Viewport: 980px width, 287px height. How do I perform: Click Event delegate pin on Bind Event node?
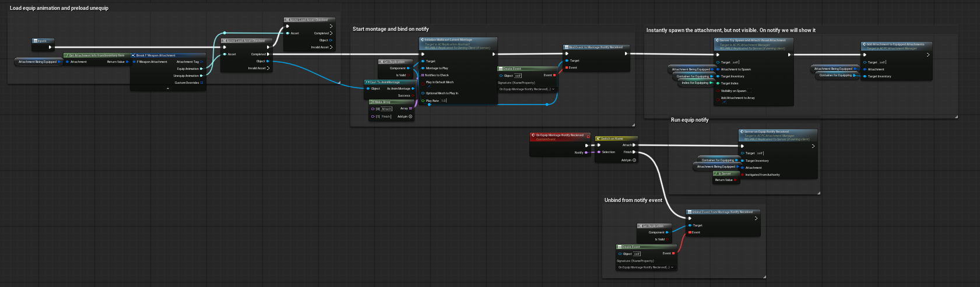tap(567, 68)
